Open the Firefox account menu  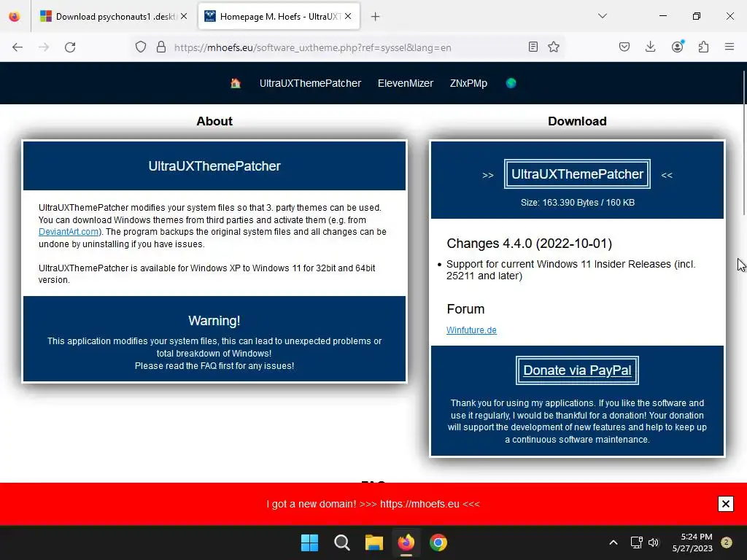(677, 47)
